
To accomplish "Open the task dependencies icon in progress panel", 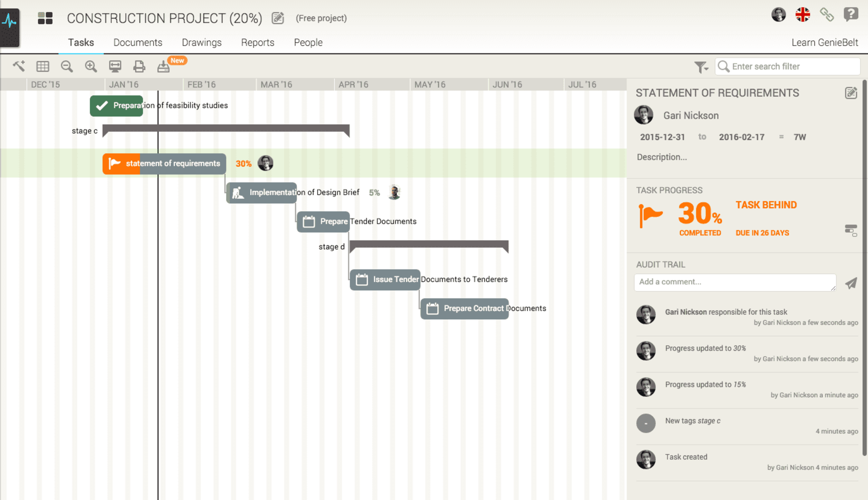I will pos(852,231).
